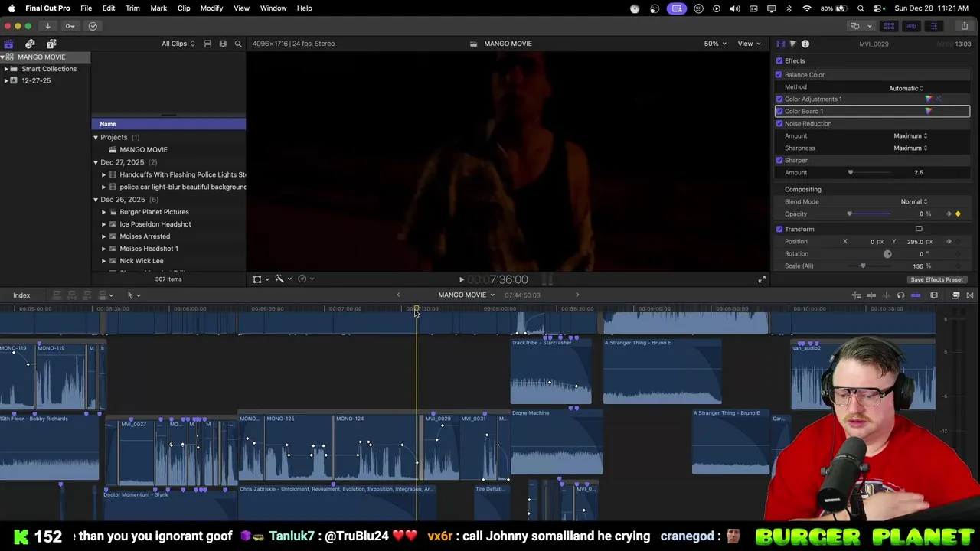Viewport: 980px width, 551px height.
Task: Click the viewer full screen arrows icon
Action: [x=762, y=279]
